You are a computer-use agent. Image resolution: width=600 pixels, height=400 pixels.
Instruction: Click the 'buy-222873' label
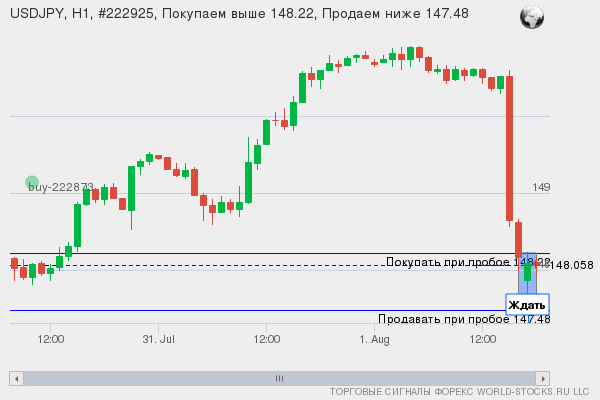(x=61, y=187)
